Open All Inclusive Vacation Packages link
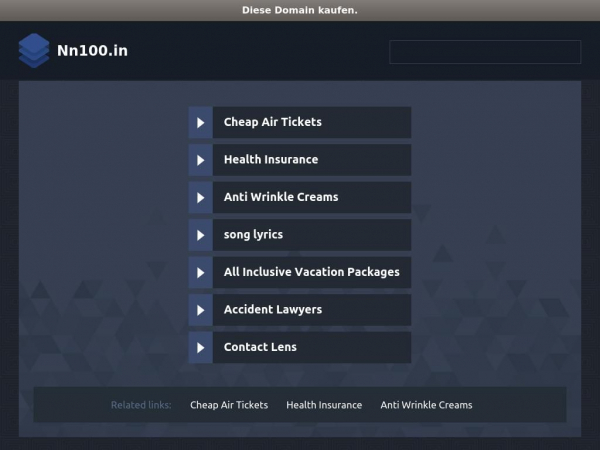Viewport: 600px width, 450px height. click(x=311, y=272)
